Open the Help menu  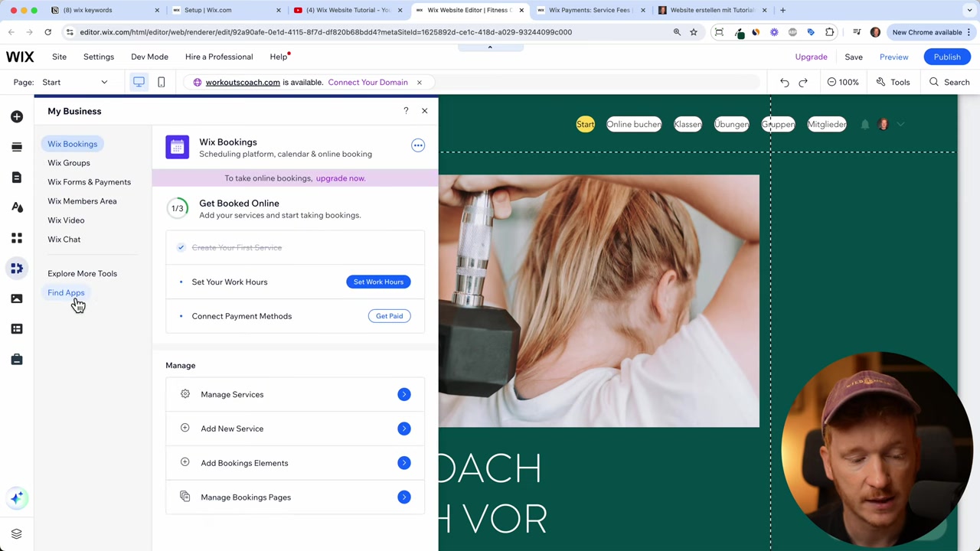pos(279,57)
